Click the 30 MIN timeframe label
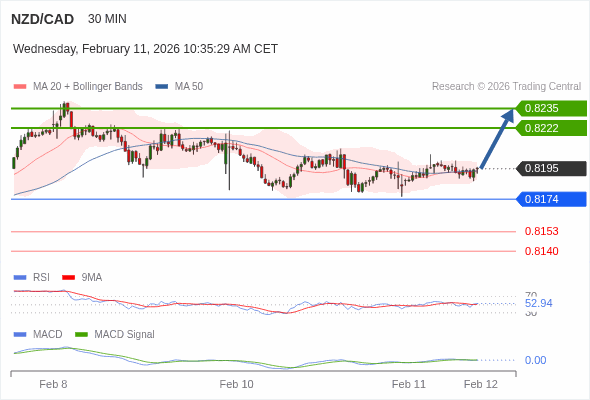This screenshot has width=590, height=400. pyautogui.click(x=107, y=19)
